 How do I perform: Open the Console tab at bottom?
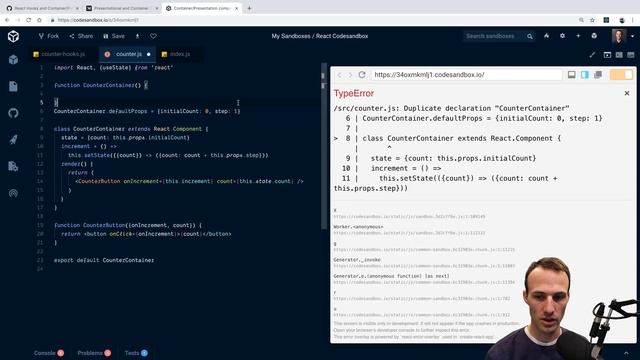tap(49, 353)
